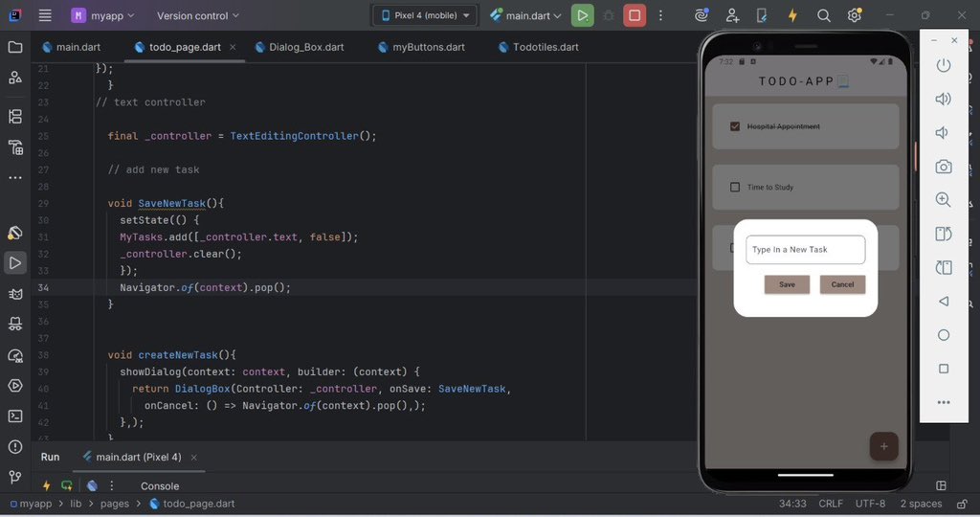Viewport: 980px width, 517px height.
Task: Open the AI assistant swirl icon
Action: (x=702, y=15)
